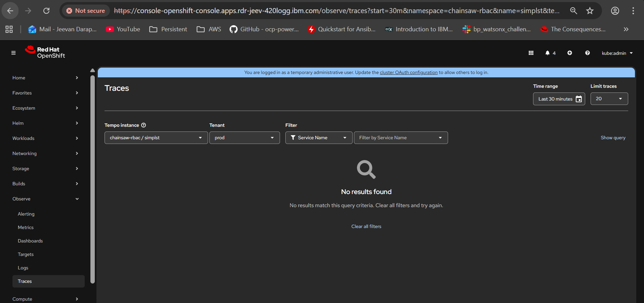
Task: Open the browser profile icon
Action: [x=615, y=11]
